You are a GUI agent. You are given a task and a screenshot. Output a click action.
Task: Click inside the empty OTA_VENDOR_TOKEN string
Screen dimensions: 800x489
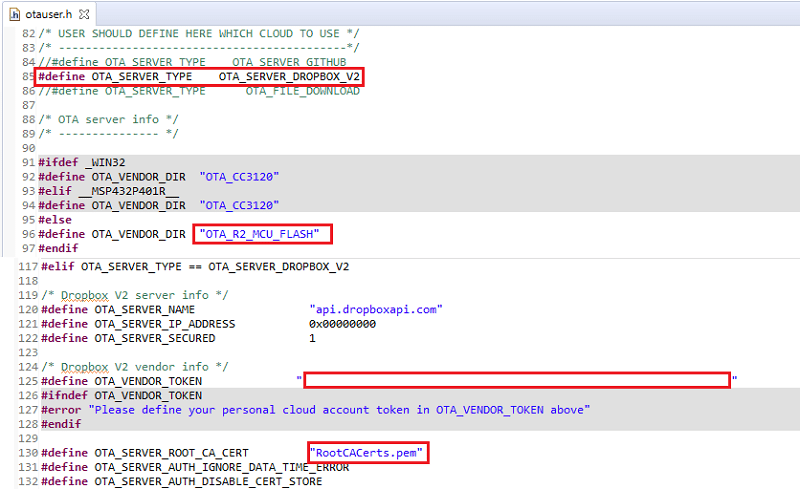coord(517,380)
